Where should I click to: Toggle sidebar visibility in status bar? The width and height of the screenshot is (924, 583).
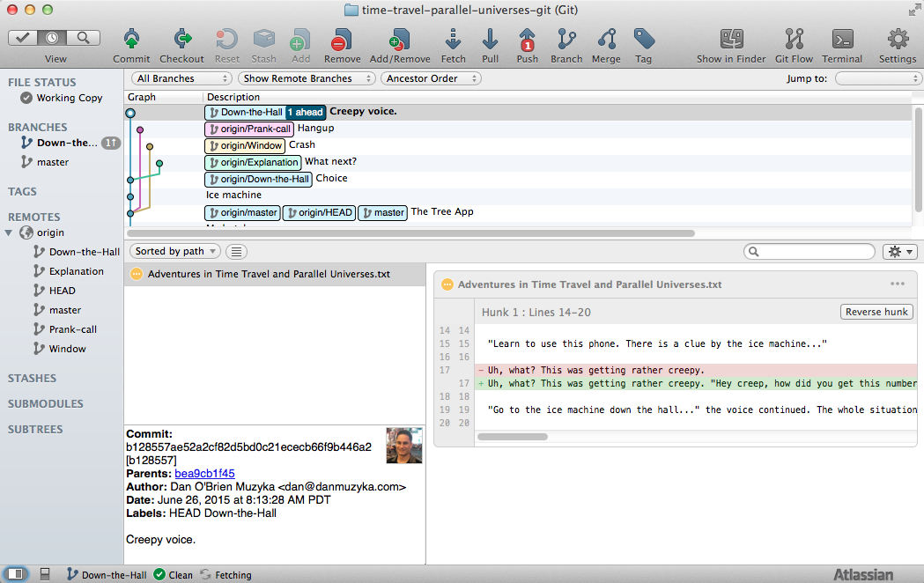click(16, 574)
